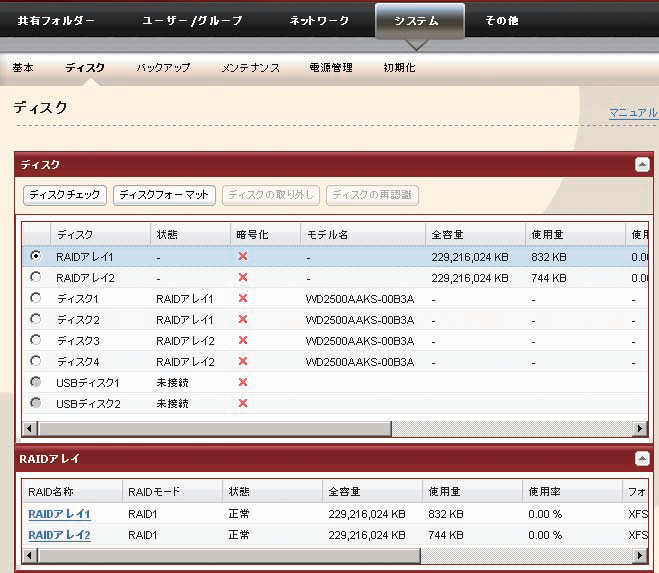Open the 共有フォルダー top menu
The image size is (659, 573).
tap(56, 21)
